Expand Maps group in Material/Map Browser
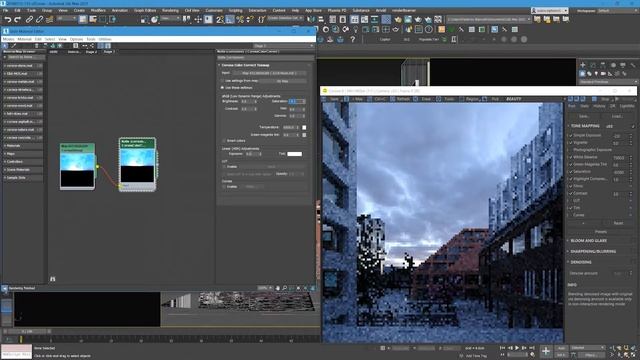The image size is (640, 360). point(23,154)
